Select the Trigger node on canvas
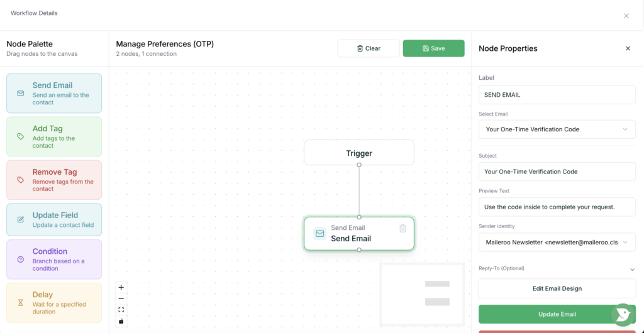This screenshot has height=333, width=644. pyautogui.click(x=359, y=153)
